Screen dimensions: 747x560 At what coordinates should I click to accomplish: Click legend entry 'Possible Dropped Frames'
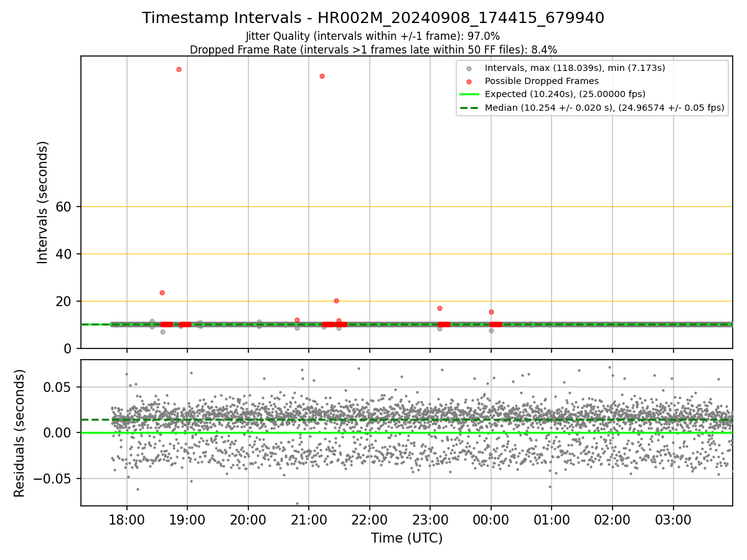542,81
